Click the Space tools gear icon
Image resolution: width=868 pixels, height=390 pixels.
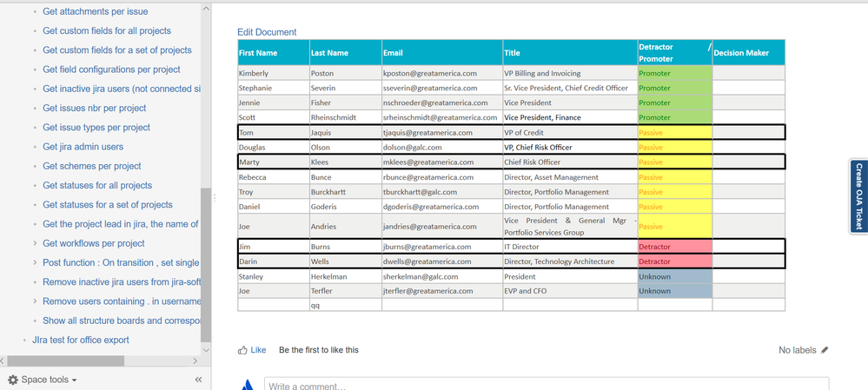[13, 380]
